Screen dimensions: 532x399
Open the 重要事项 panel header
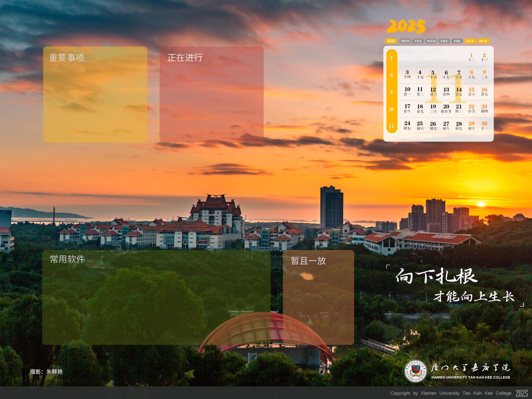(66, 58)
